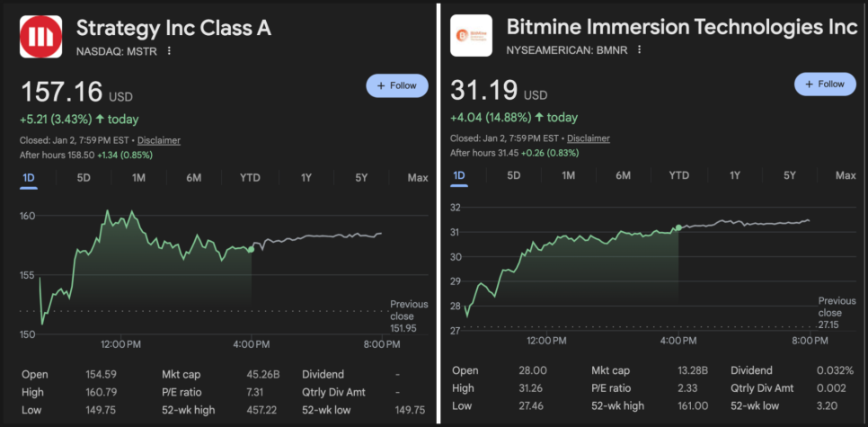Click the 4:00 PM closing dot on BMNR chart
Screen dimensions: 868x427
coord(678,228)
